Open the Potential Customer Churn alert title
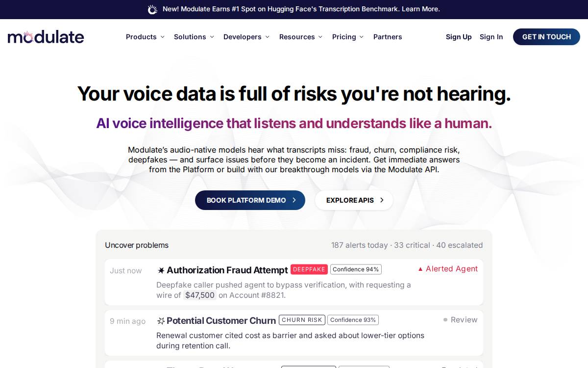Viewport: 588px width, 368px height. [221, 321]
